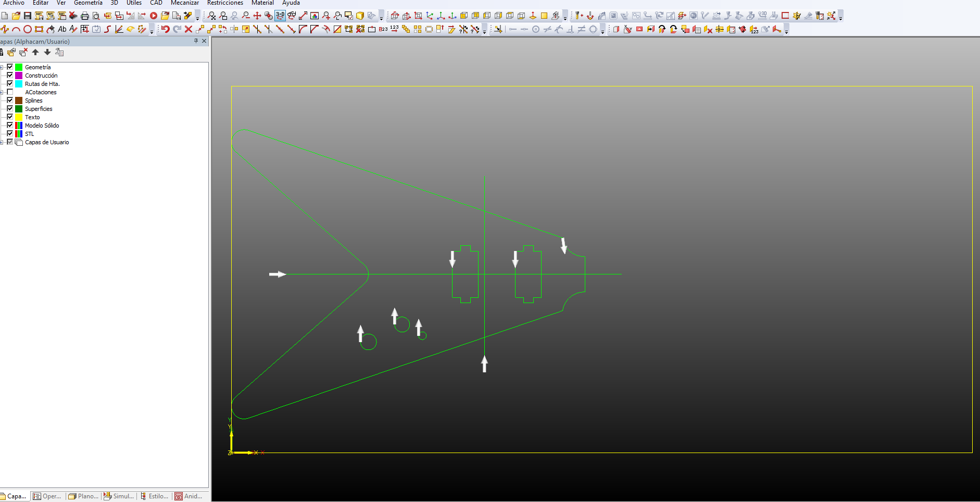Toggle the 3-D view icon
This screenshot has height=502, width=980.
click(280, 16)
